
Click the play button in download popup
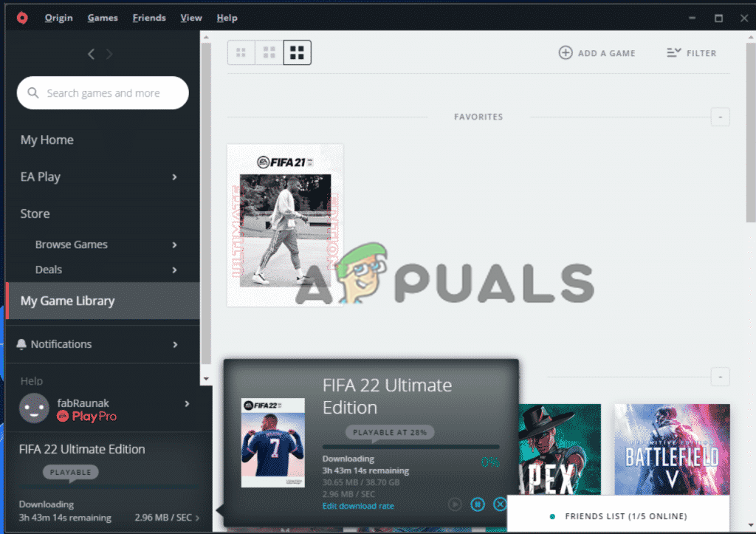[x=454, y=504]
